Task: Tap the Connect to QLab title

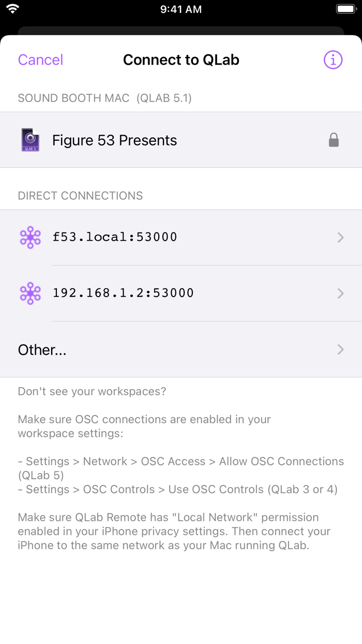Action: tap(181, 60)
